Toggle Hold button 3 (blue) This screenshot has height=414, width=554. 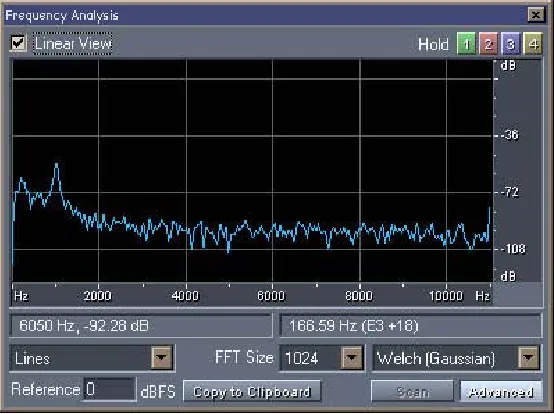coord(511,44)
